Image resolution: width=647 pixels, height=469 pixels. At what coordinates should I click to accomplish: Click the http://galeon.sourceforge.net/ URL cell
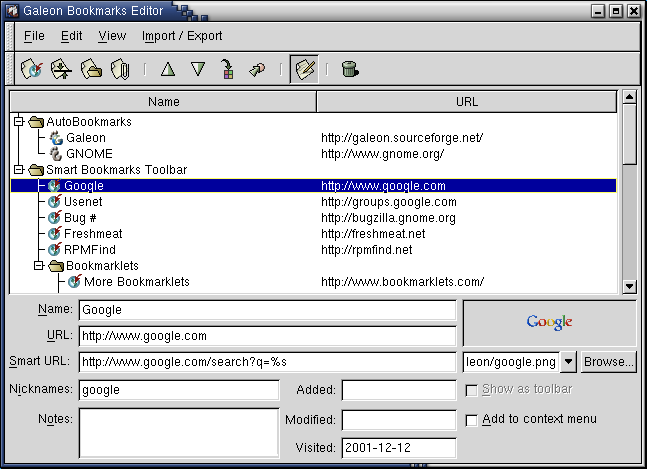click(402, 138)
